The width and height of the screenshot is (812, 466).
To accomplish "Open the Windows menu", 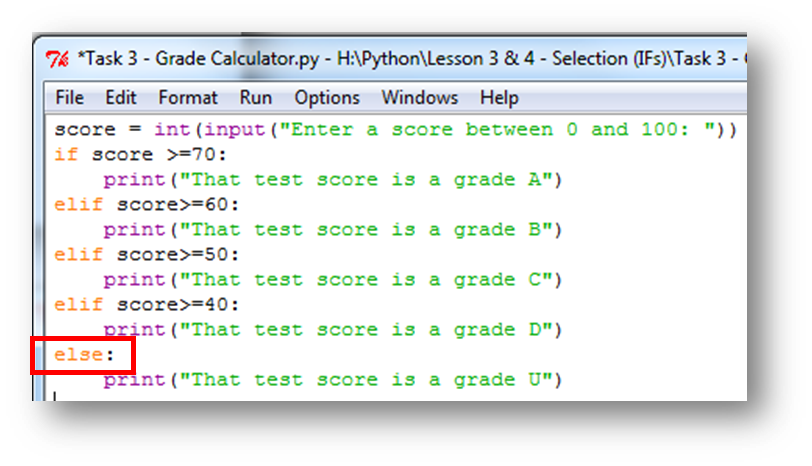I will [419, 98].
